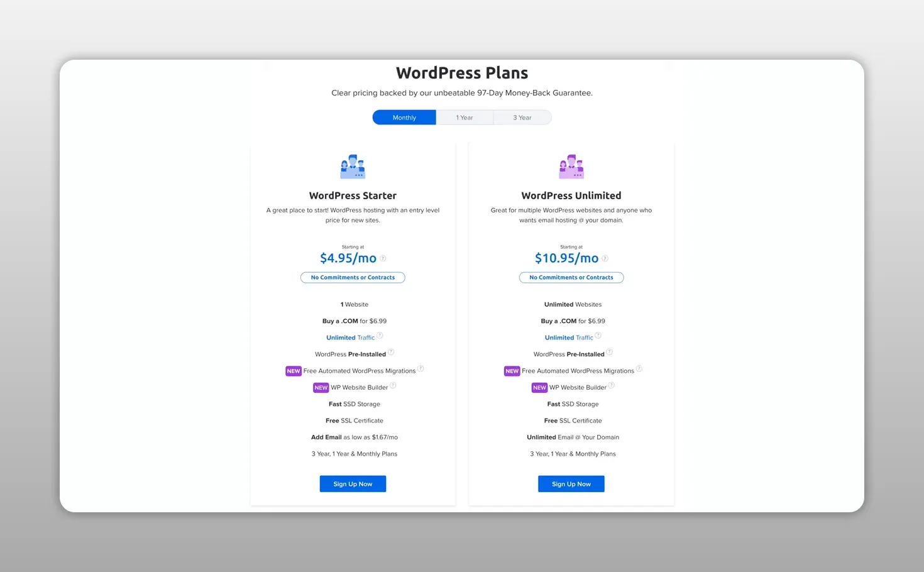Click NEW badge beside Unlimited plan Website Builder

539,388
